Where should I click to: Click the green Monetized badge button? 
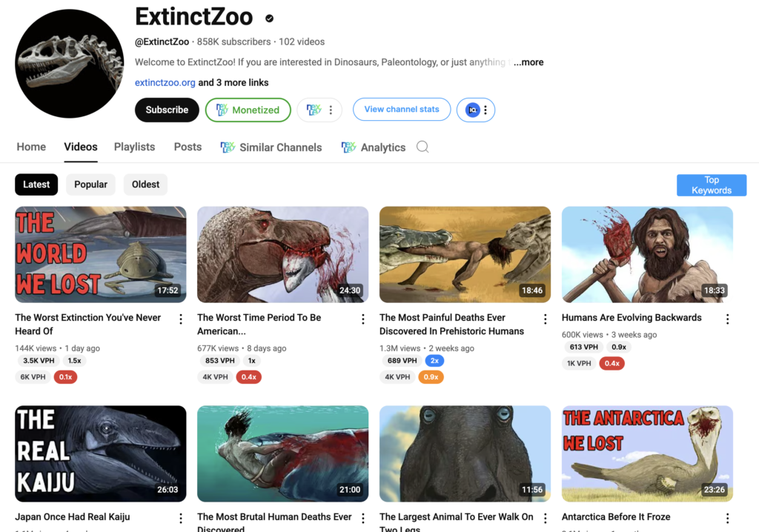248,110
